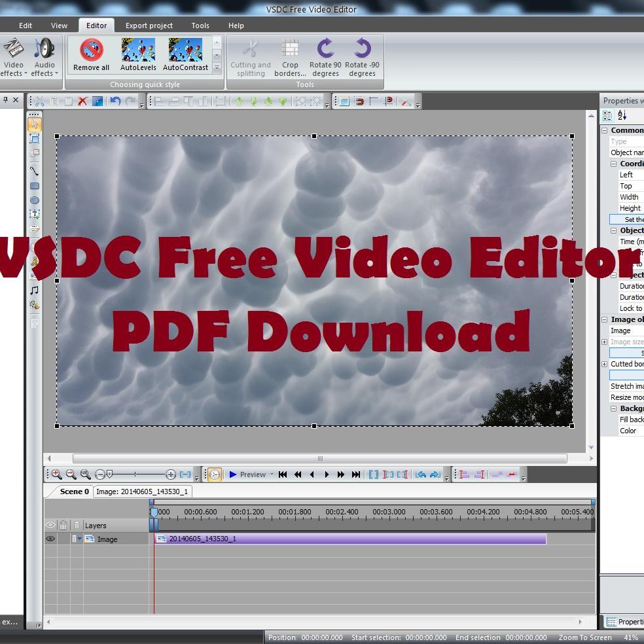The height and width of the screenshot is (644, 644).
Task: Open the Export project tab
Action: pyautogui.click(x=149, y=26)
